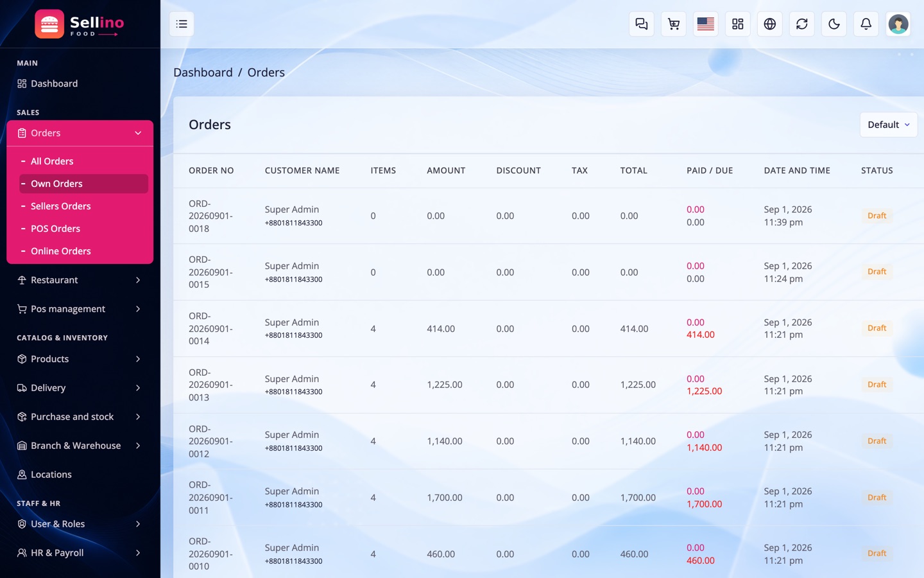Click the Dashboard sidebar icon

pos(22,83)
